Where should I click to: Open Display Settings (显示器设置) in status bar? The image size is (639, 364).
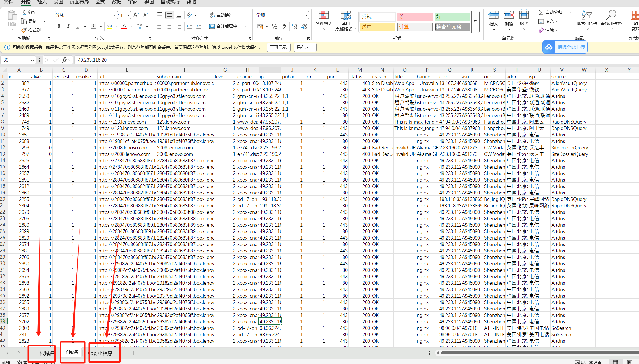588,362
